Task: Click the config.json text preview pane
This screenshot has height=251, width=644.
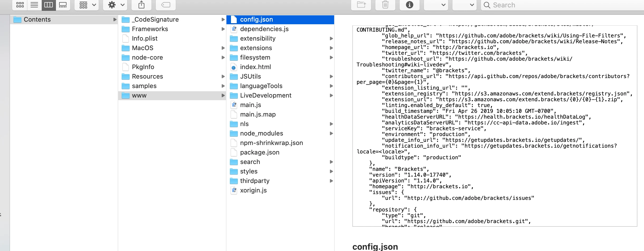Action: coord(495,126)
